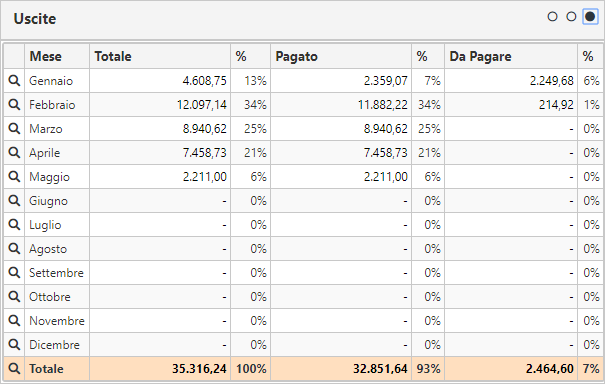This screenshot has height=384, width=605.
Task: Open the Totale row magnifier icon
Action: click(14, 368)
